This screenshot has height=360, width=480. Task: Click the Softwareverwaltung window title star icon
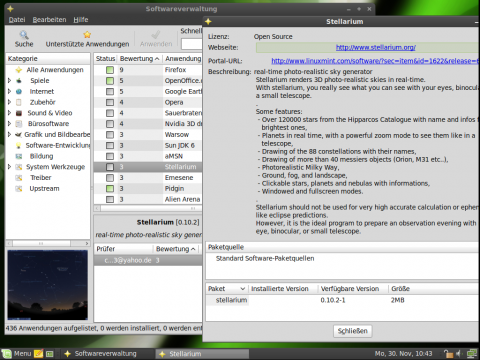click(10, 9)
